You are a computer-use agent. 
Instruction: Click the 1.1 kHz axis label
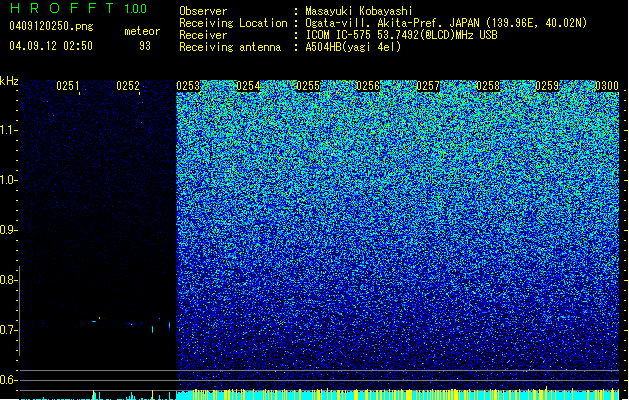(9, 130)
